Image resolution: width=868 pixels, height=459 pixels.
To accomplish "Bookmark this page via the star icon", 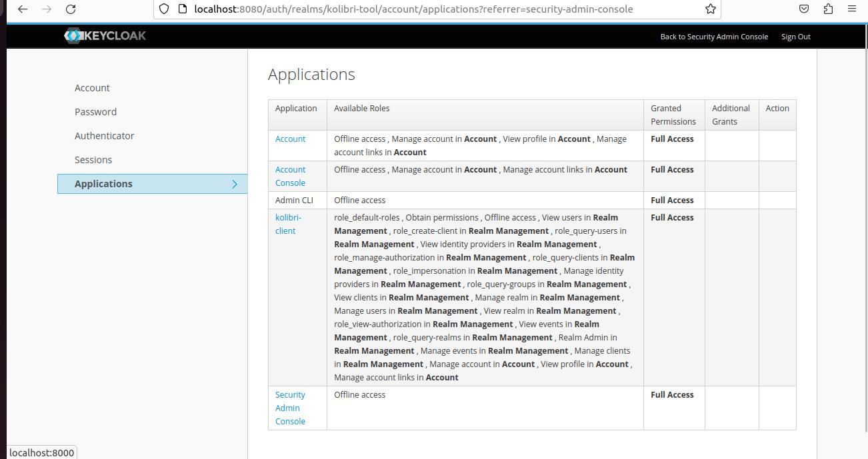I will [711, 9].
